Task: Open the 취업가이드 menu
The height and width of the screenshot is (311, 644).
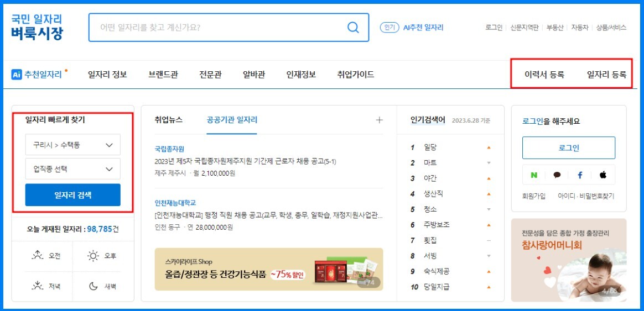Action: (356, 75)
